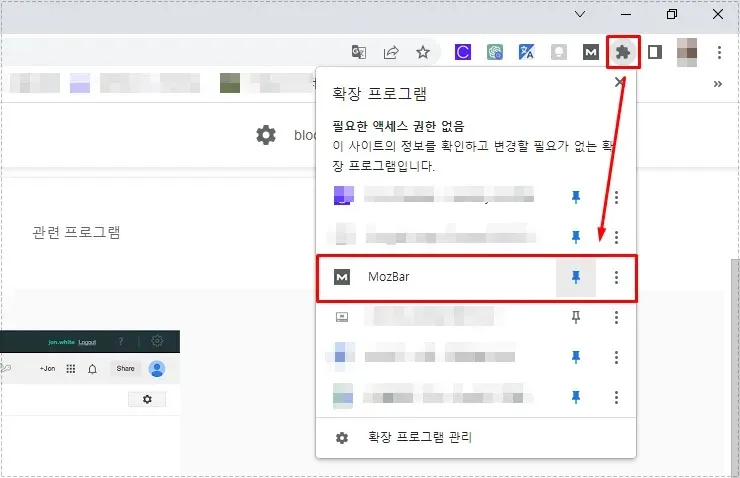Open the Google apps grid icon

[x=70, y=369]
